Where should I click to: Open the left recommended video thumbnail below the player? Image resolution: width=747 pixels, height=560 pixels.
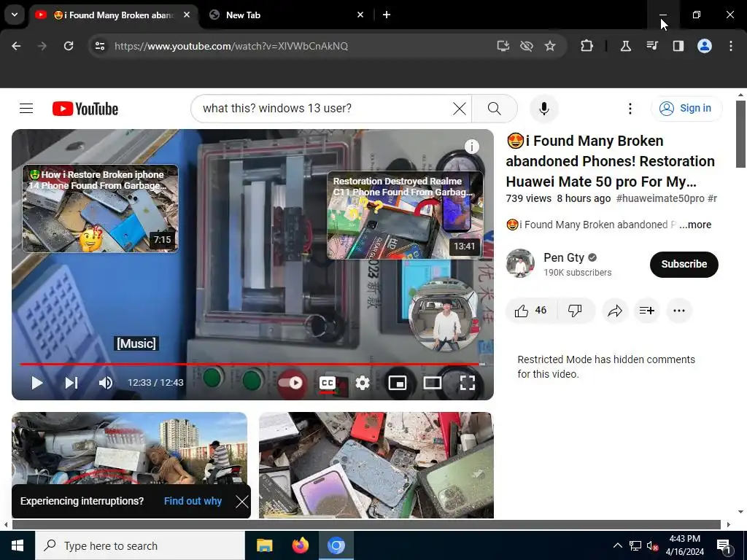coord(130,448)
